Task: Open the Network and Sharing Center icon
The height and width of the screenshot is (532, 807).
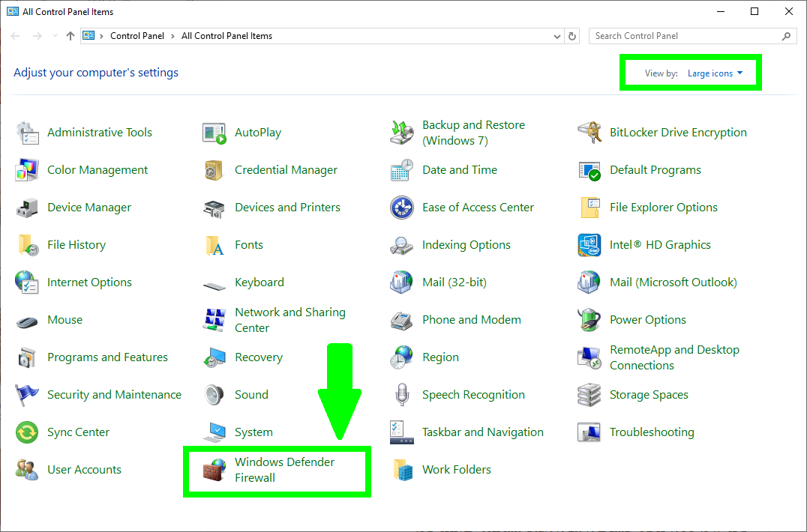Action: [x=214, y=320]
